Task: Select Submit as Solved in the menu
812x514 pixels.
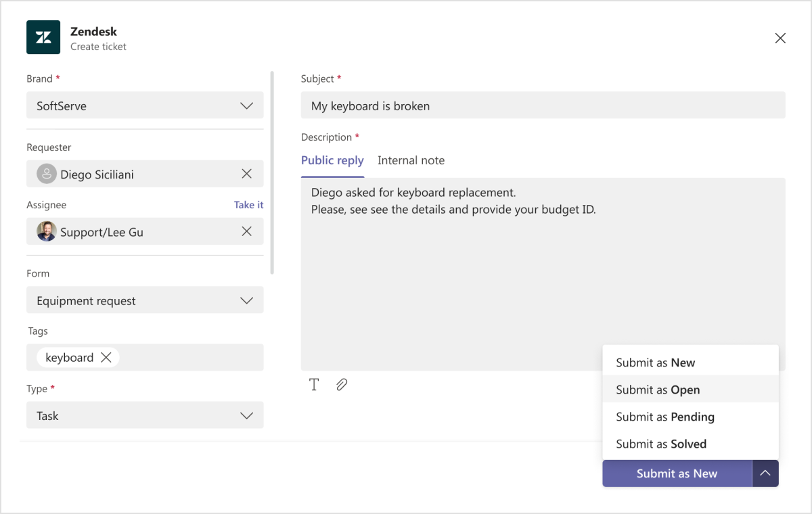Action: 660,444
